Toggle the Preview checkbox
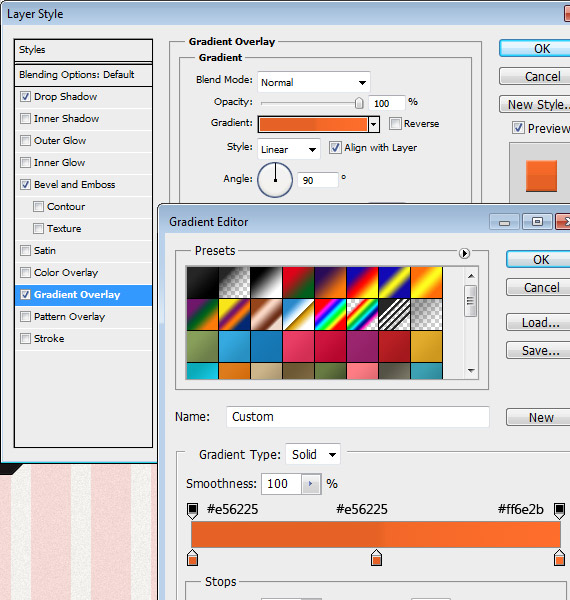Image resolution: width=570 pixels, height=600 pixels. tap(518, 128)
